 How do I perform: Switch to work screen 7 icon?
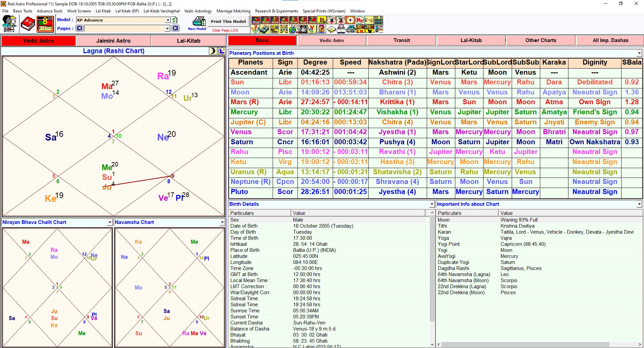(312, 20)
